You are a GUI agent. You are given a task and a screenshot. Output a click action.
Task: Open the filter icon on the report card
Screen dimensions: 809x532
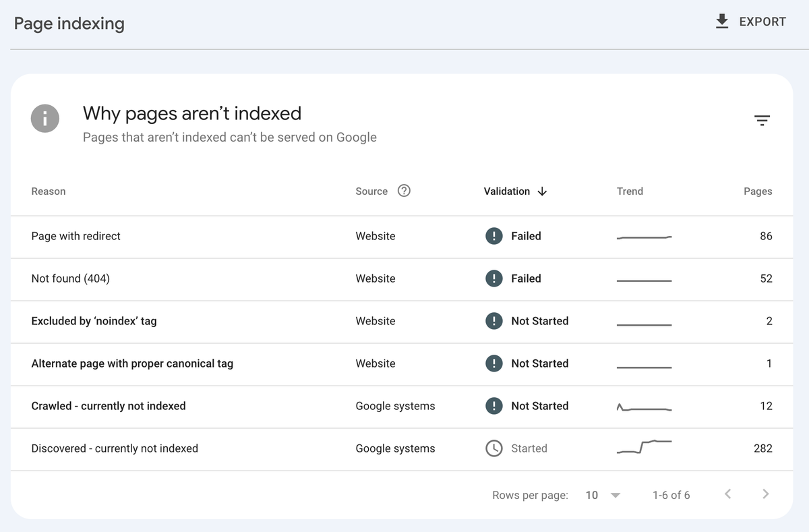[x=762, y=120]
